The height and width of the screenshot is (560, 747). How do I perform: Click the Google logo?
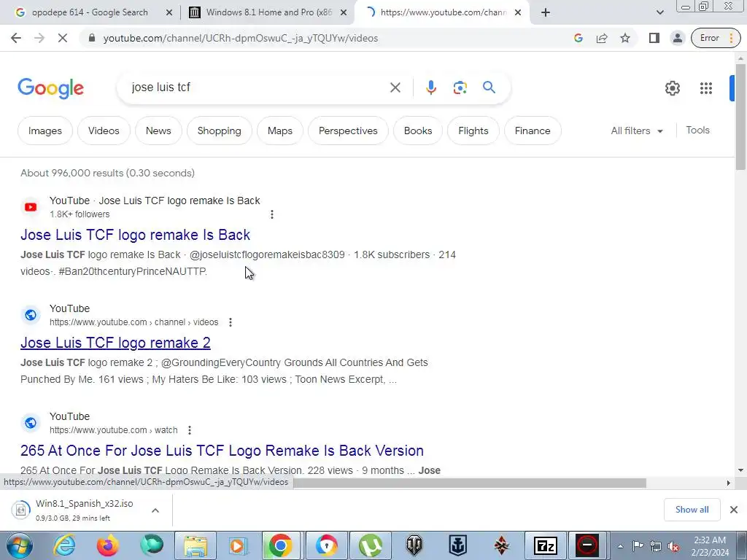[50, 88]
